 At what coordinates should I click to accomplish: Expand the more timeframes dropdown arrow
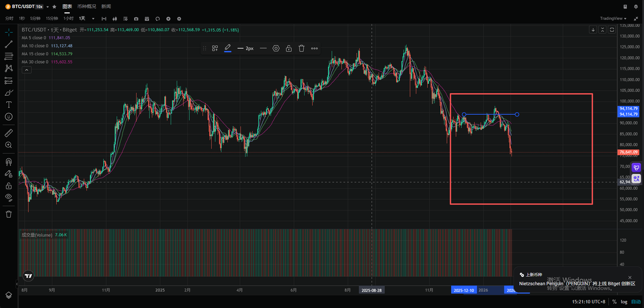(x=93, y=18)
